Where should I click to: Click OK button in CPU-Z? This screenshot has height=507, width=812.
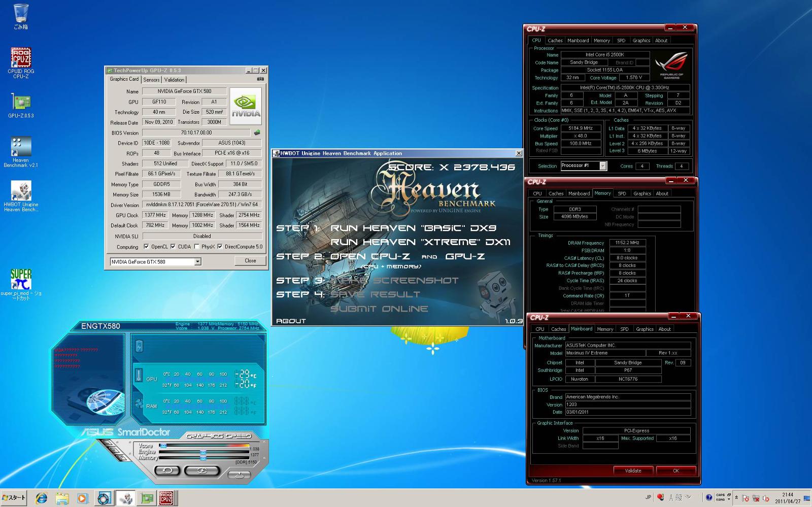[675, 470]
